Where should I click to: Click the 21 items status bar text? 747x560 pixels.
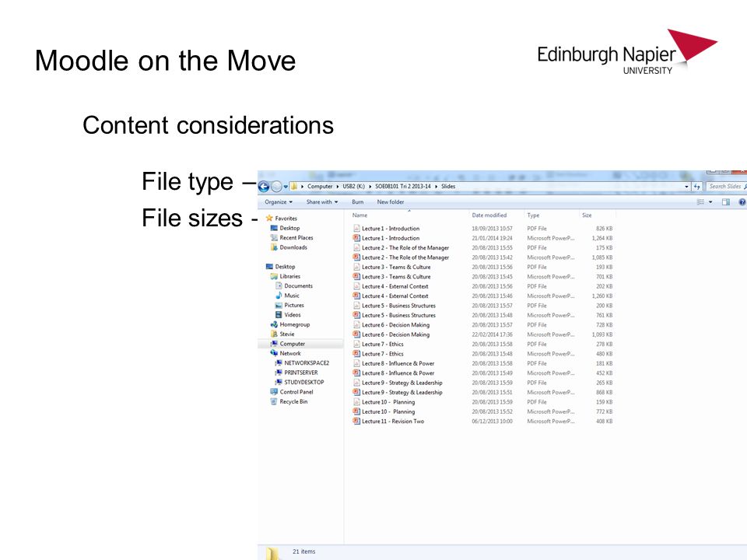point(304,551)
